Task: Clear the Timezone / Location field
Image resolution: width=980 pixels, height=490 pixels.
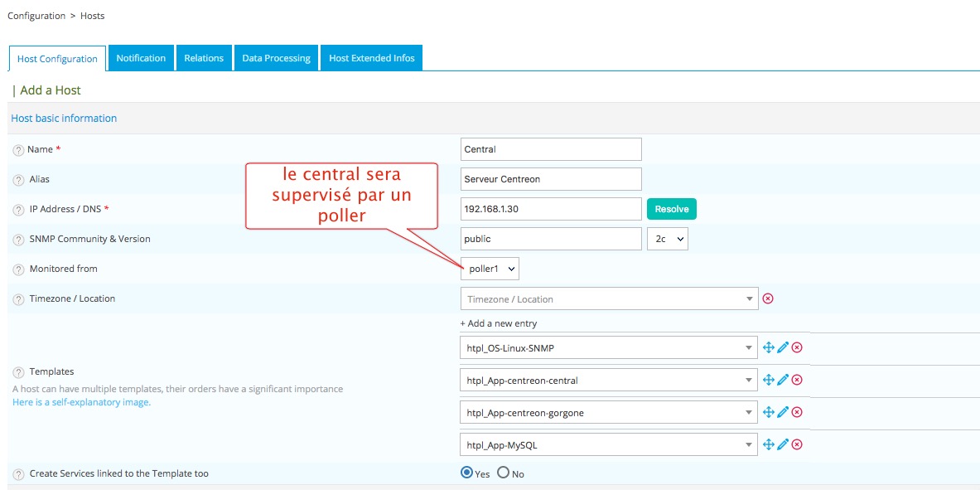Action: pos(768,298)
